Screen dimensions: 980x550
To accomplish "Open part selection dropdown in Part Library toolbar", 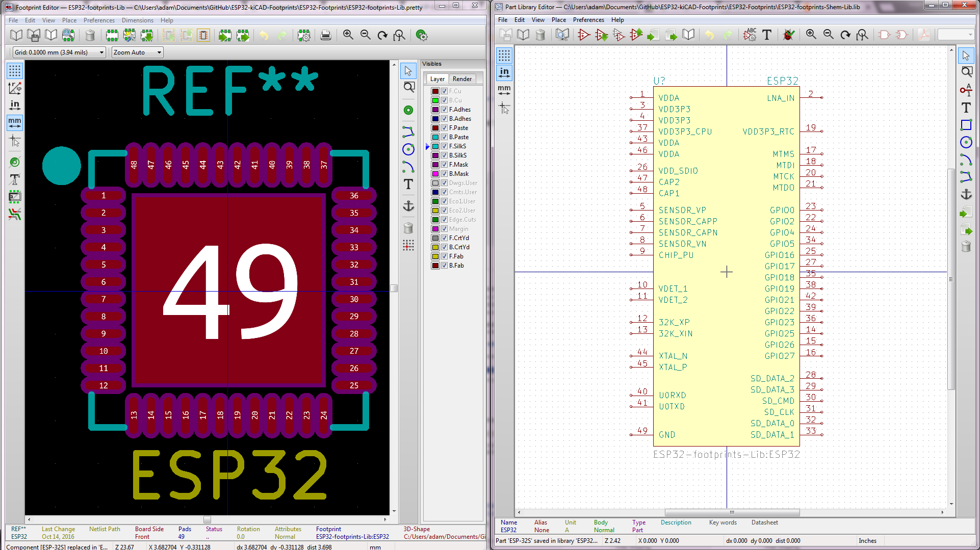I will point(956,35).
